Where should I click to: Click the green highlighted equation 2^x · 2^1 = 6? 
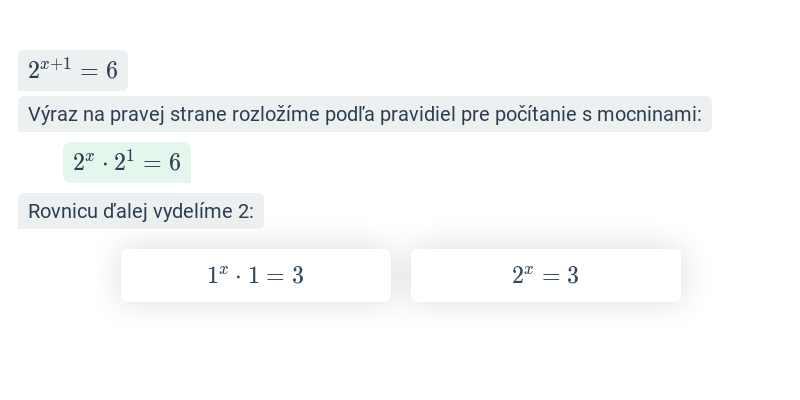tap(127, 162)
